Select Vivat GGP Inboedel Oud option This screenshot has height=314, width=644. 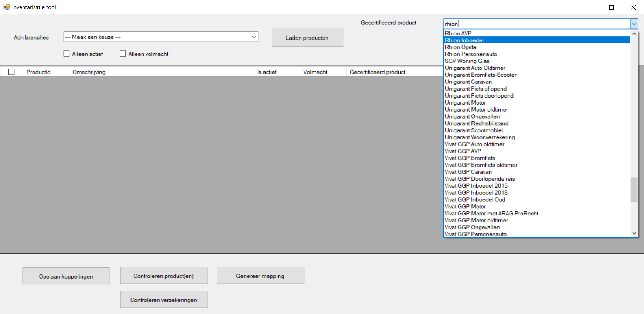(537, 199)
